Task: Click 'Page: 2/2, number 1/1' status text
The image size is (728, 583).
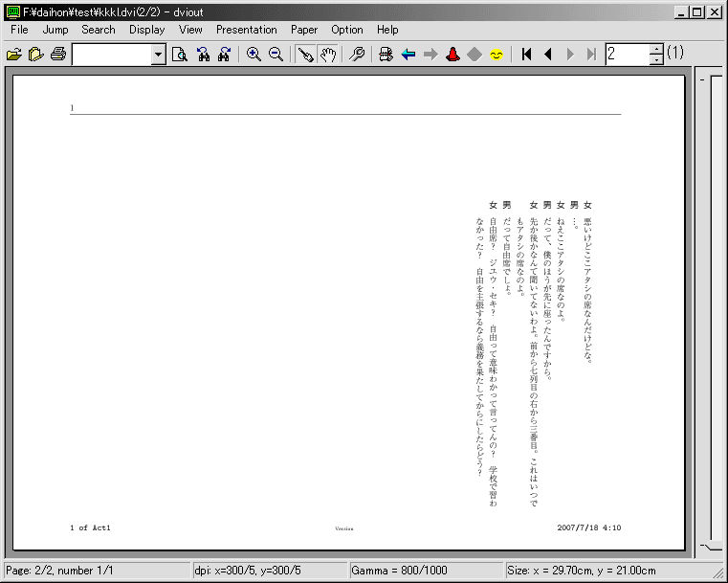Action: [59, 571]
